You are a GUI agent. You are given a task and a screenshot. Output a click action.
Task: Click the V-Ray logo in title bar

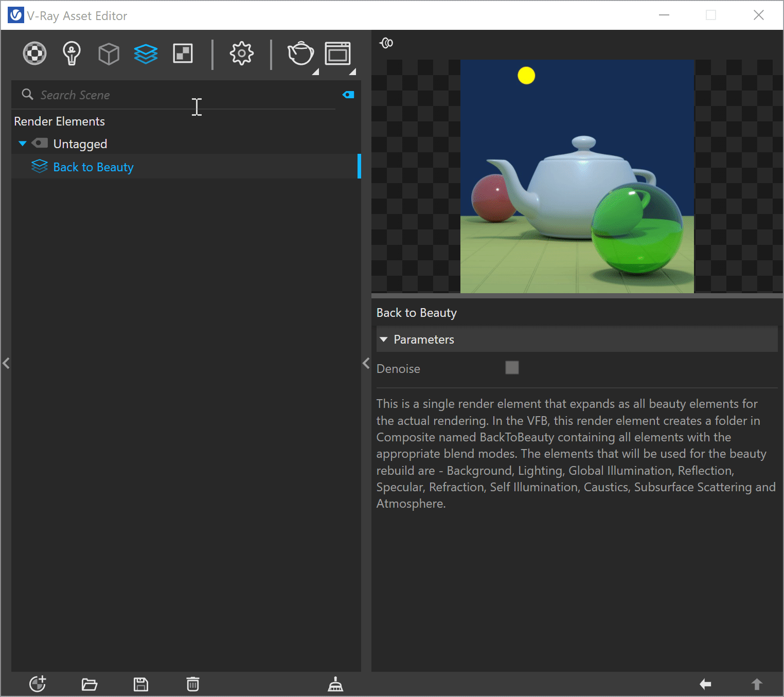coord(16,15)
